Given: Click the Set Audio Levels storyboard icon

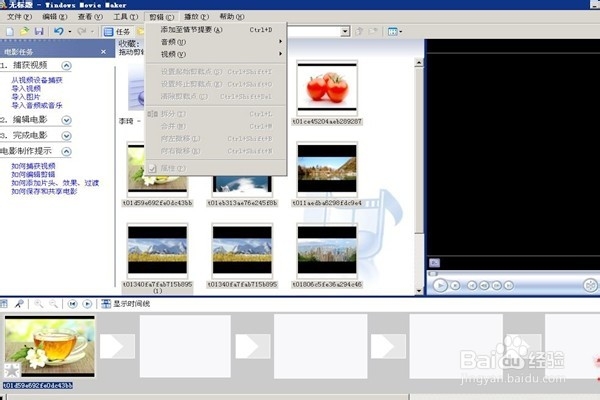Looking at the screenshot, I should (x=4, y=304).
